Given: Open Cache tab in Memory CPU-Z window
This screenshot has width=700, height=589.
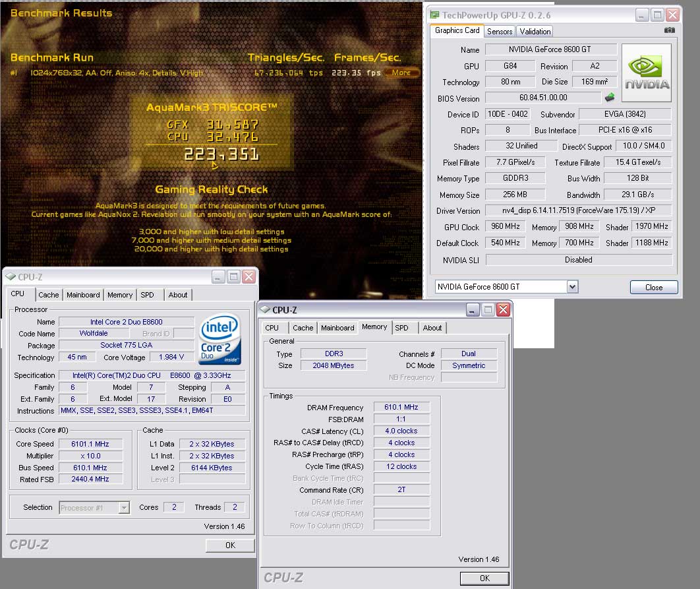Looking at the screenshot, I should [x=303, y=328].
